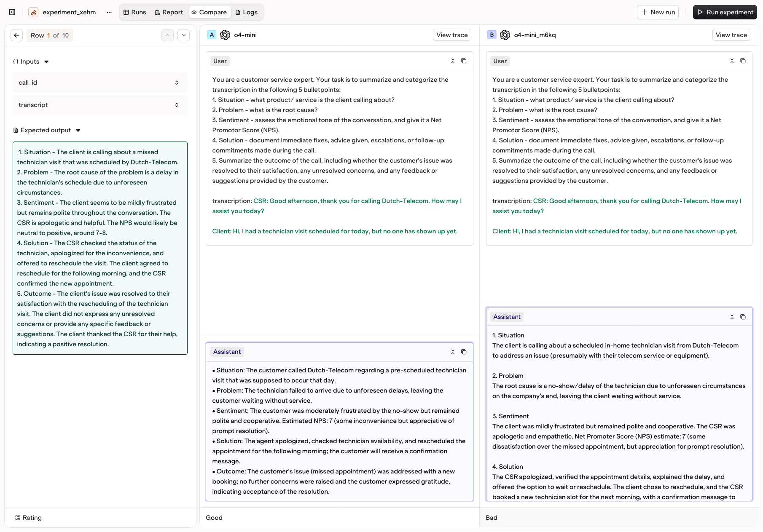Image resolution: width=763 pixels, height=532 pixels.
Task: Go to previous row with up chevron
Action: (167, 35)
